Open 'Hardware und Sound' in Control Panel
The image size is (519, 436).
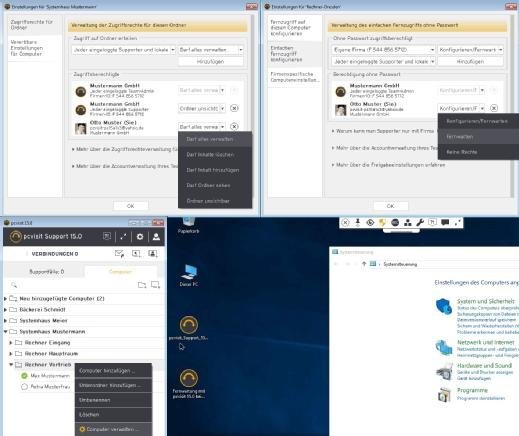[x=484, y=366]
